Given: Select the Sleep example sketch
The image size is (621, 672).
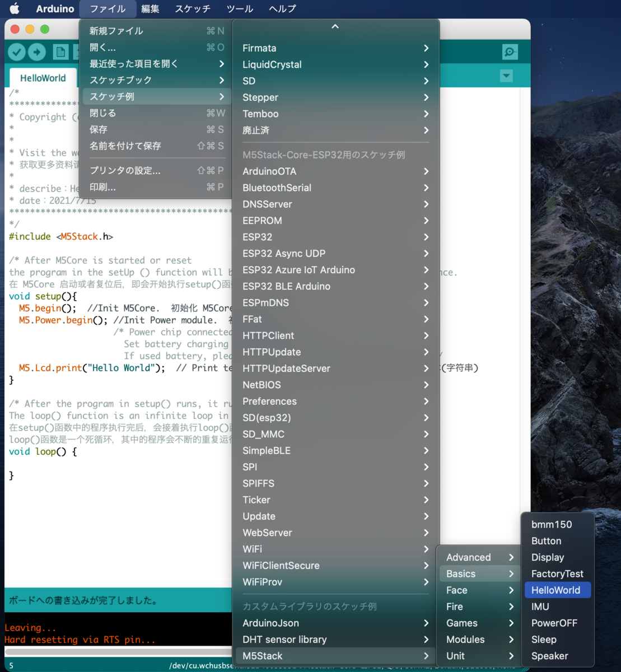Looking at the screenshot, I should [x=558, y=640].
